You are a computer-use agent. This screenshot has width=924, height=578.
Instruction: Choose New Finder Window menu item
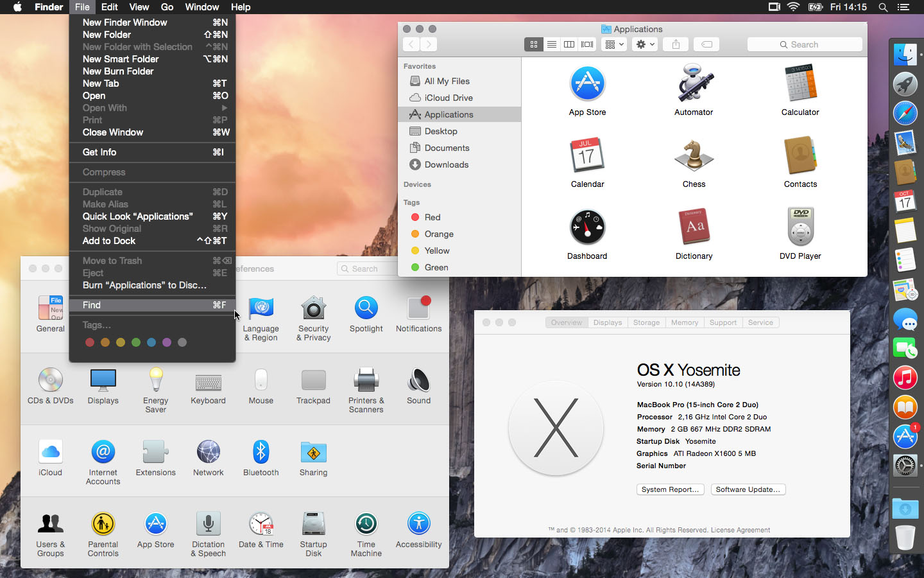(x=153, y=22)
